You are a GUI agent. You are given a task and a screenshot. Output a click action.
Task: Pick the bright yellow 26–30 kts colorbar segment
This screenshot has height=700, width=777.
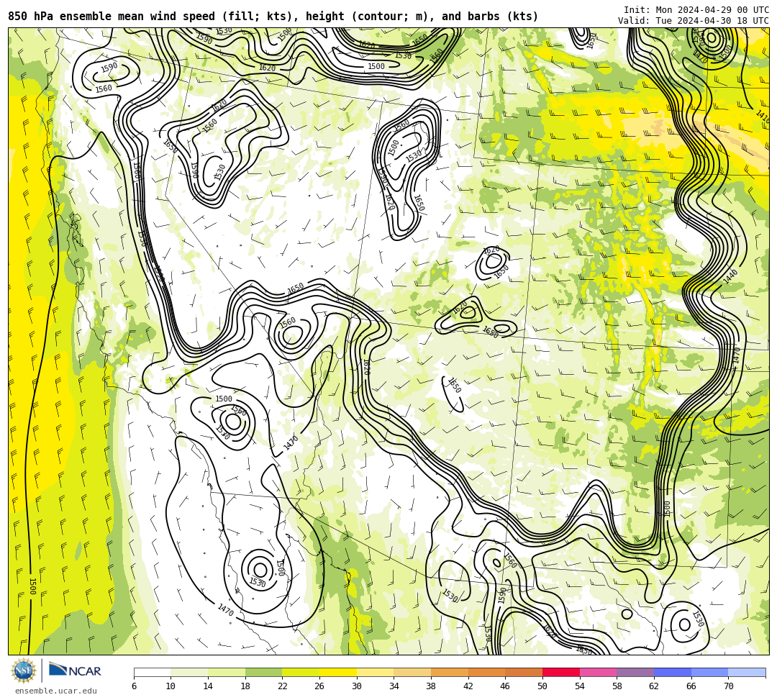pyautogui.click(x=338, y=672)
